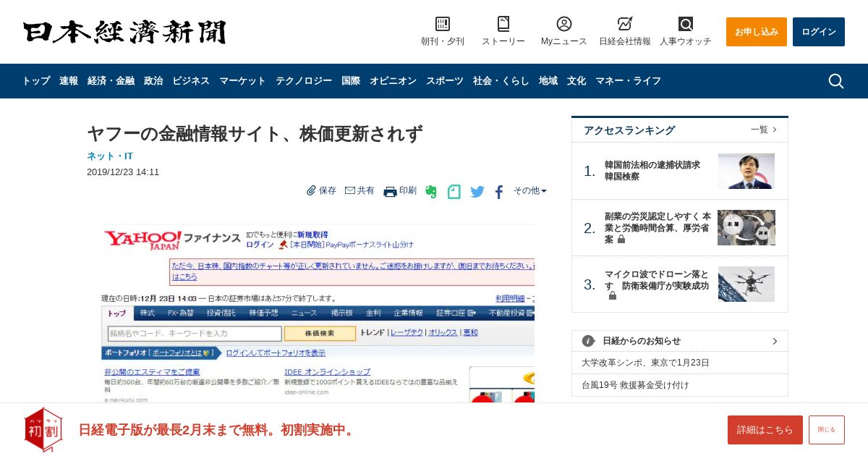Open the 人事ウオッチ icon
The height and width of the screenshot is (456, 868).
coord(686,24)
